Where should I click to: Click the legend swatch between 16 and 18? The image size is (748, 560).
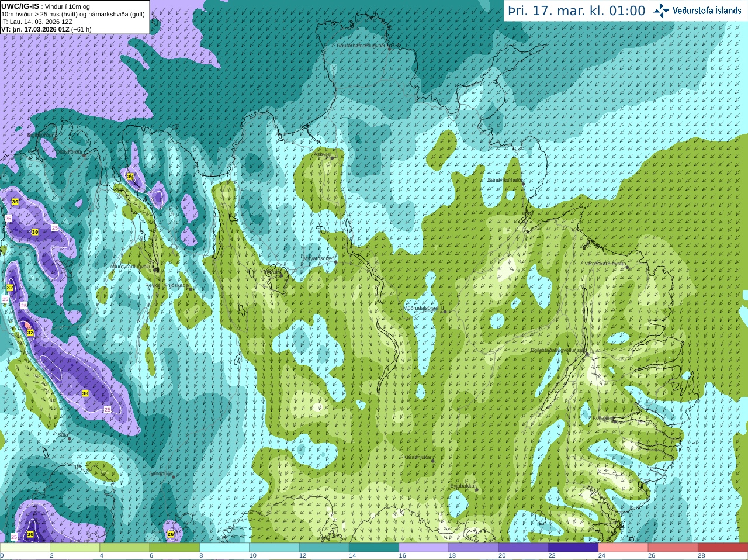click(x=424, y=548)
